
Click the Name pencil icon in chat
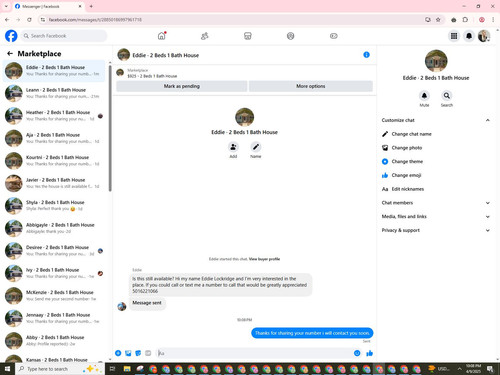tap(256, 147)
